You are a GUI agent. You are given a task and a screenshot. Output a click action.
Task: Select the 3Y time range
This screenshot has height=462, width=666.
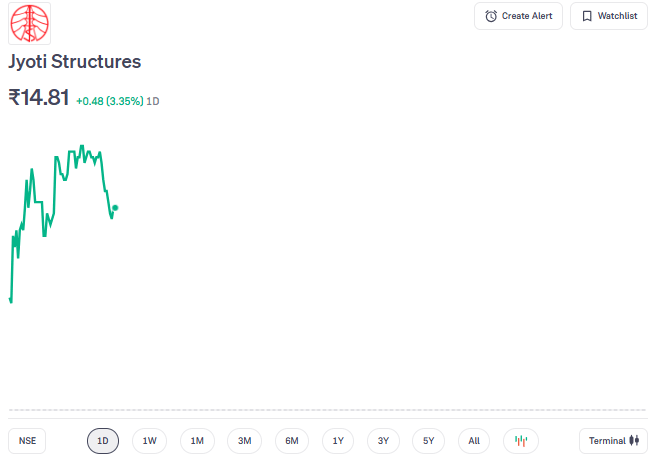[x=383, y=441]
